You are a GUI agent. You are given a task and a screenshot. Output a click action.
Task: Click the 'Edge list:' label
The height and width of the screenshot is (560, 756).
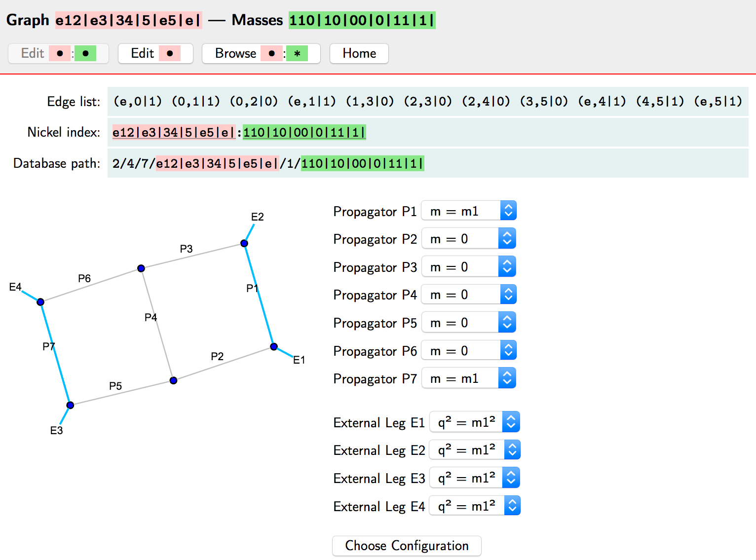[74, 102]
